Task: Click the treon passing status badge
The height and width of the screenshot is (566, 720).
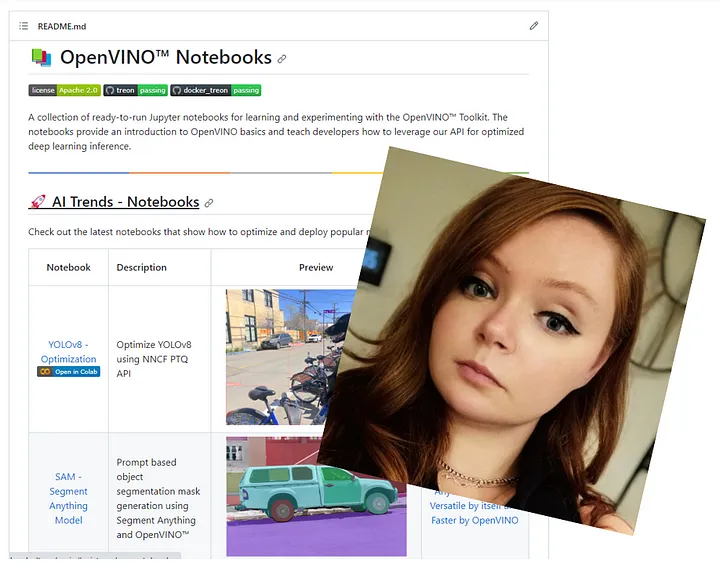Action: (135, 90)
